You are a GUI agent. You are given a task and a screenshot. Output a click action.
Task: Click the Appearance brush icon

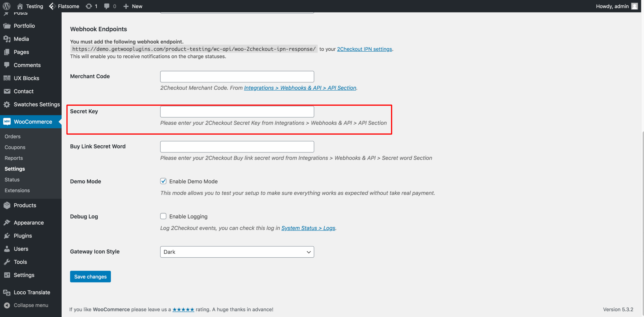7,222
